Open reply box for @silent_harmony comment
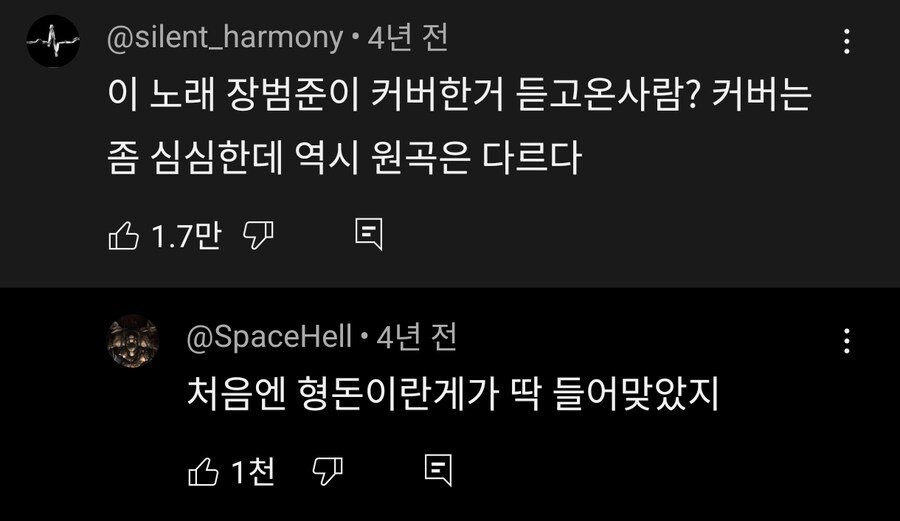Screen dimensions: 900x521 [x=368, y=235]
